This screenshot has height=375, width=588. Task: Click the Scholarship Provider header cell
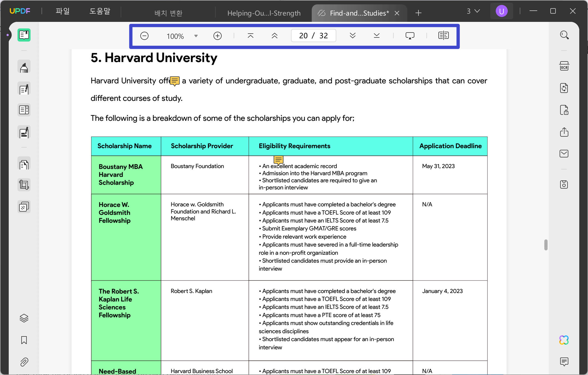[x=205, y=146]
